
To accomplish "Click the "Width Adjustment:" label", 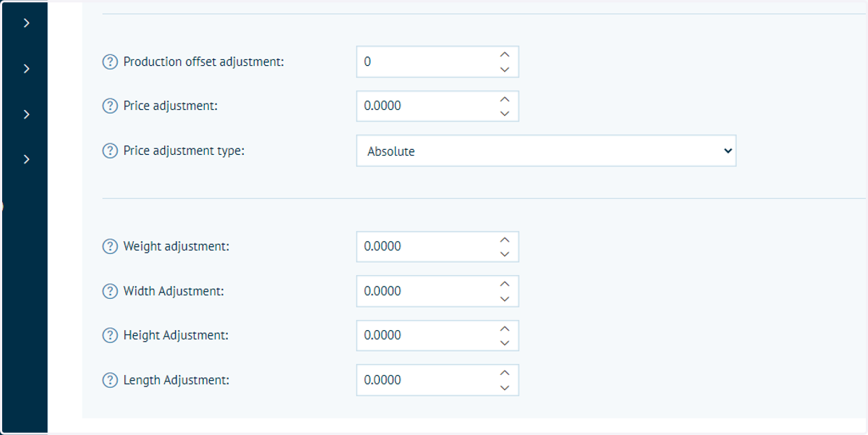I will (x=174, y=292).
